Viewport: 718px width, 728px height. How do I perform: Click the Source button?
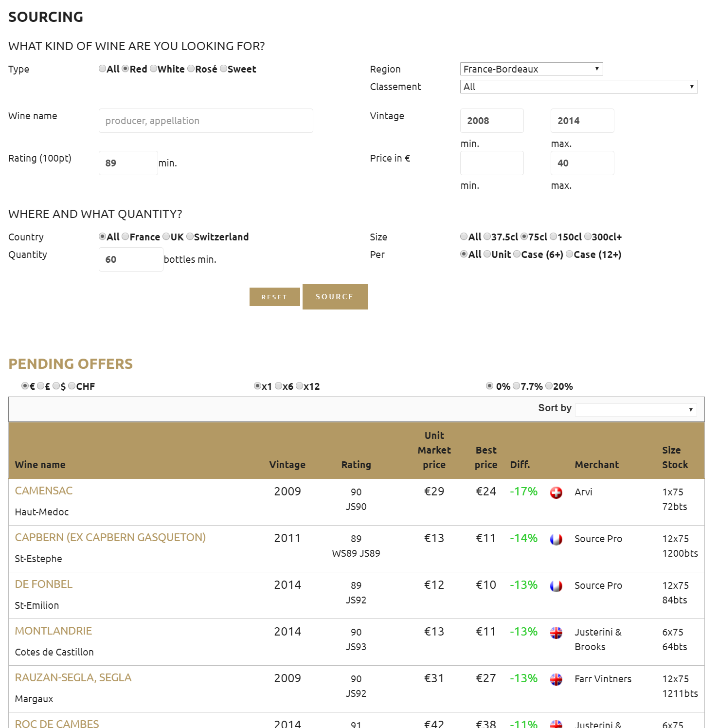(x=335, y=297)
